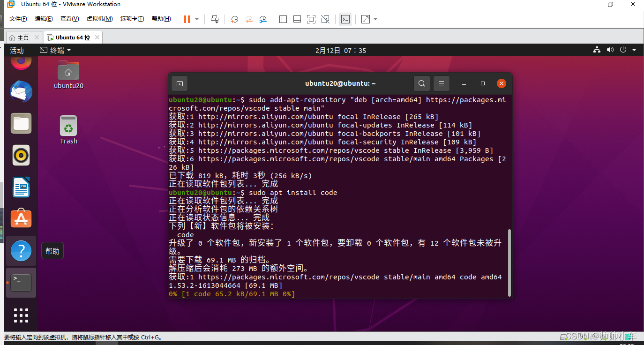Click the date and time in the top bar
Viewport: 644px width, 345px height.
pyautogui.click(x=341, y=50)
